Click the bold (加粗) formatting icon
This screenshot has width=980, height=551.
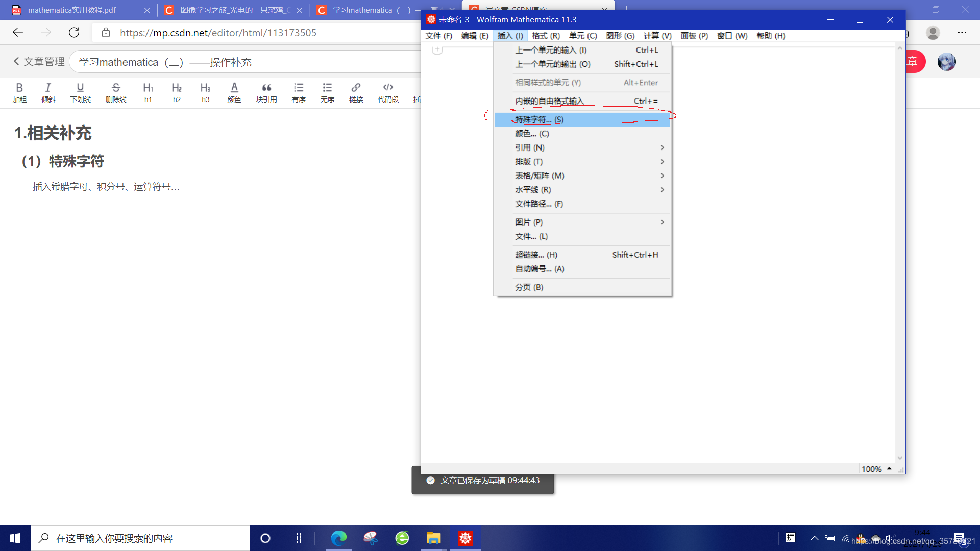(x=19, y=92)
